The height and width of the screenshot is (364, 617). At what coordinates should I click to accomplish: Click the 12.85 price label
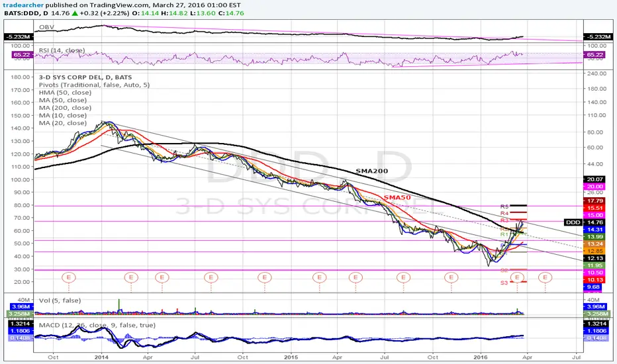tap(594, 251)
